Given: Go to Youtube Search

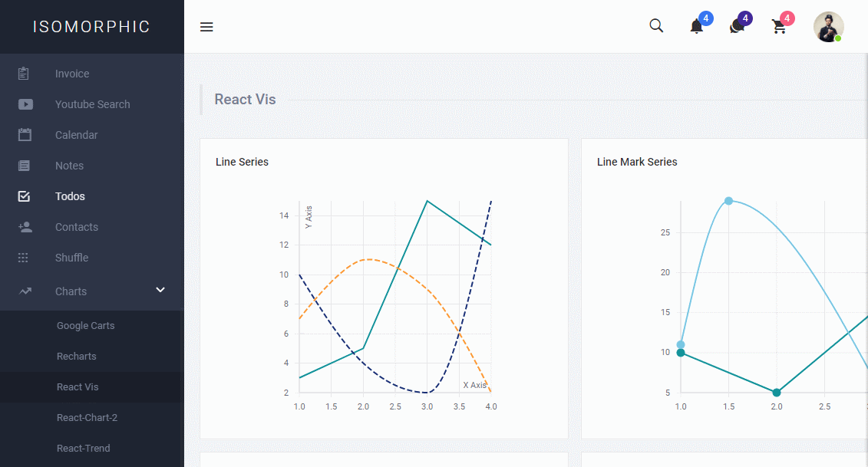Looking at the screenshot, I should pyautogui.click(x=92, y=104).
